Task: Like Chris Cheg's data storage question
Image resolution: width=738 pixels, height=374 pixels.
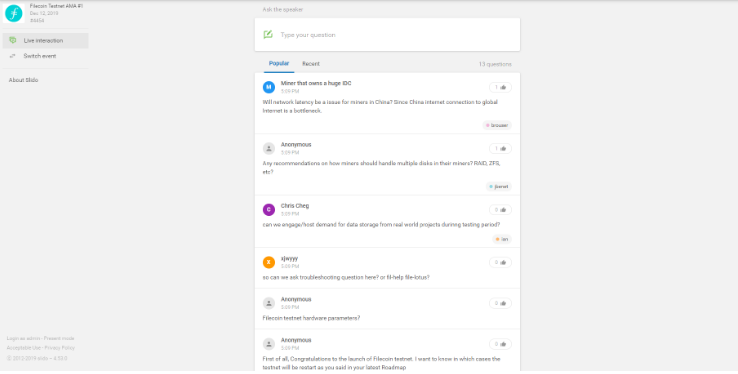Action: tap(500, 210)
